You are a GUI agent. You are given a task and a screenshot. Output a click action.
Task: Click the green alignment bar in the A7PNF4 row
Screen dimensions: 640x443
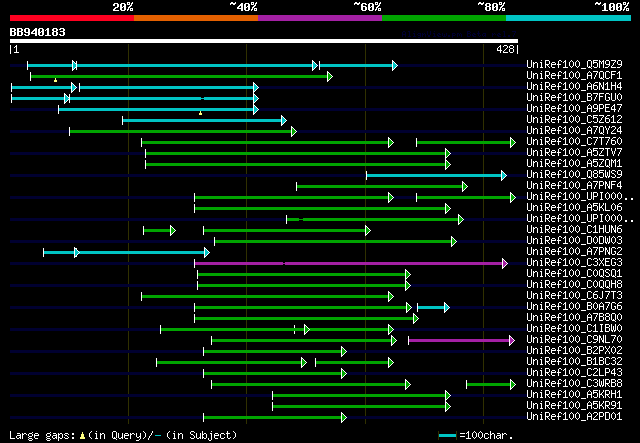[x=382, y=187]
